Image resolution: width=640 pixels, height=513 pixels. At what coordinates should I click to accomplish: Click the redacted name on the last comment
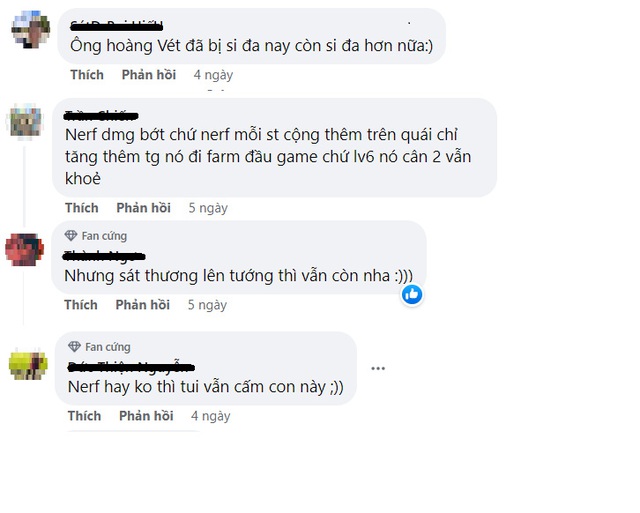pyautogui.click(x=131, y=367)
